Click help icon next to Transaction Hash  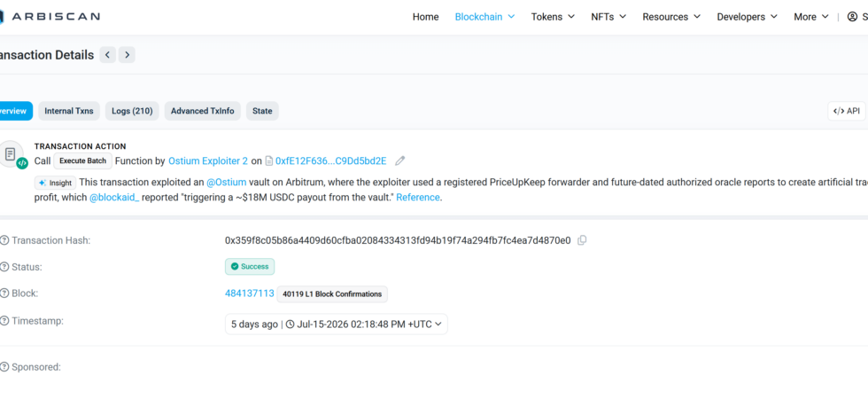(x=4, y=240)
